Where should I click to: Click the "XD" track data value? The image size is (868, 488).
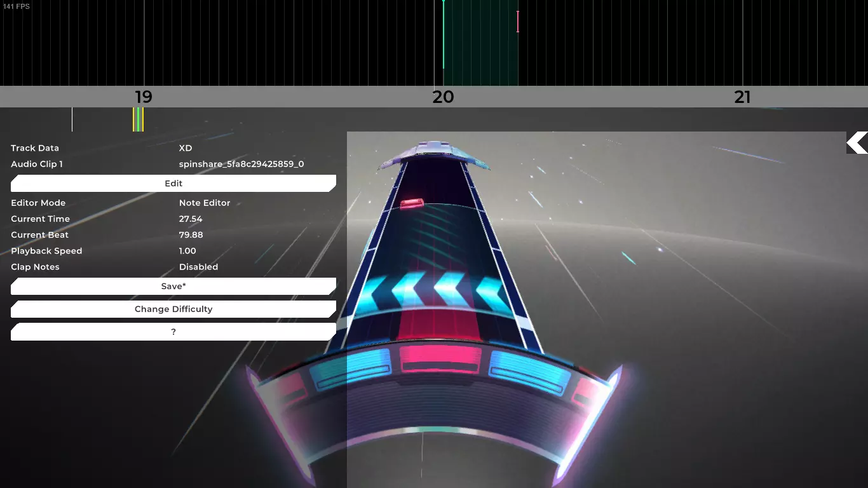(x=186, y=148)
